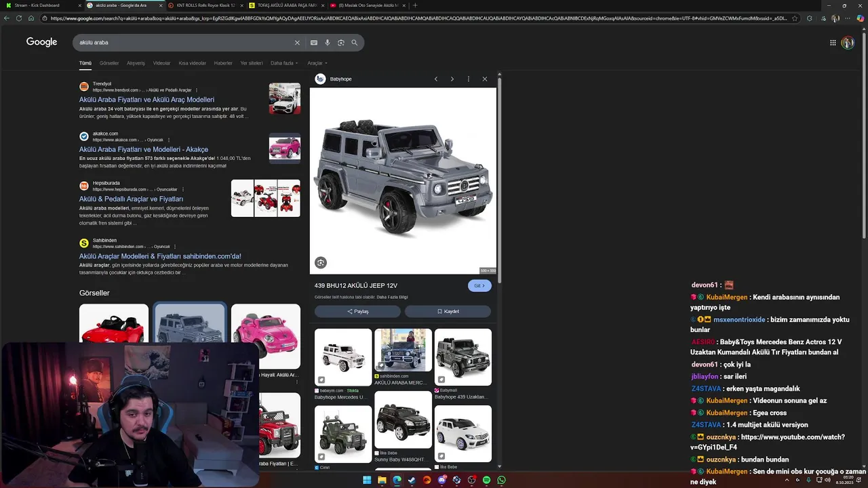
Task: Select the white Mercedes bebeyim.com thumbnail
Action: (343, 357)
